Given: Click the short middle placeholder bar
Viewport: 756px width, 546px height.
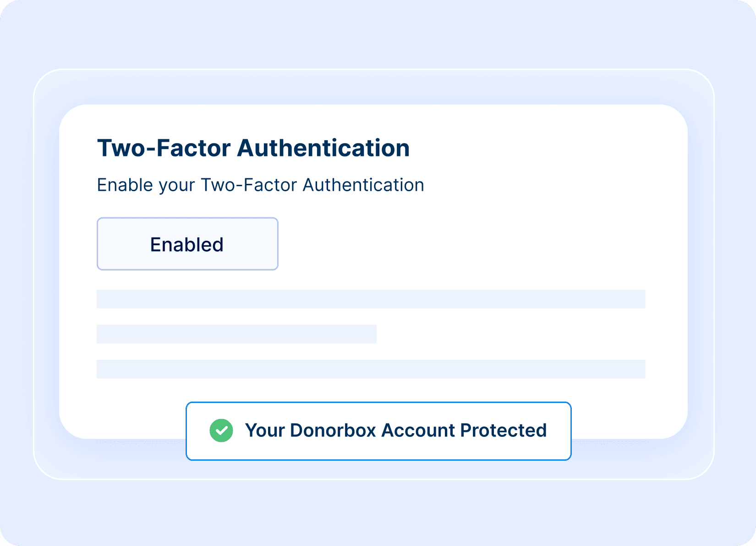Looking at the screenshot, I should click(236, 334).
